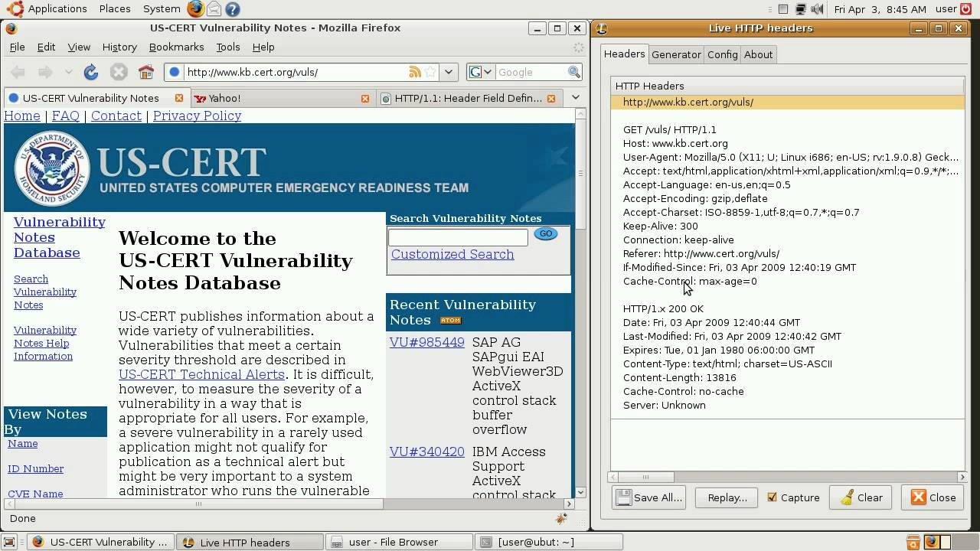Click the Clear button

click(x=861, y=497)
